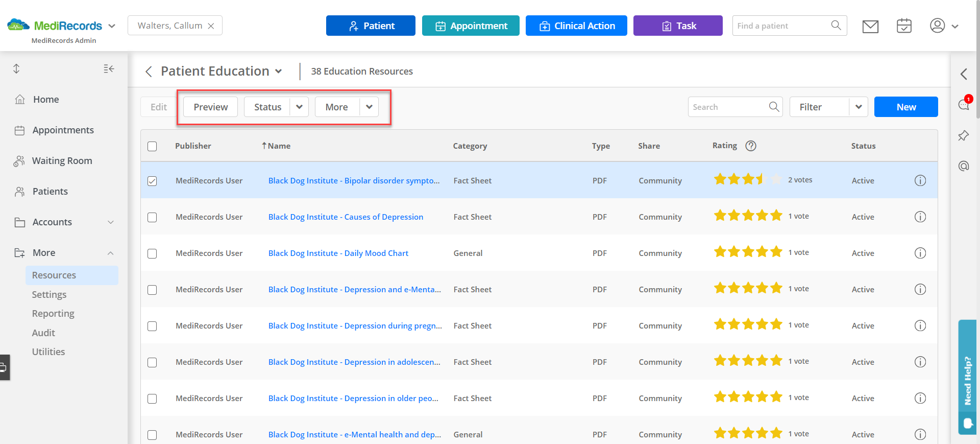This screenshot has width=980, height=444.
Task: Open Appointments in sidebar
Action: tap(64, 130)
